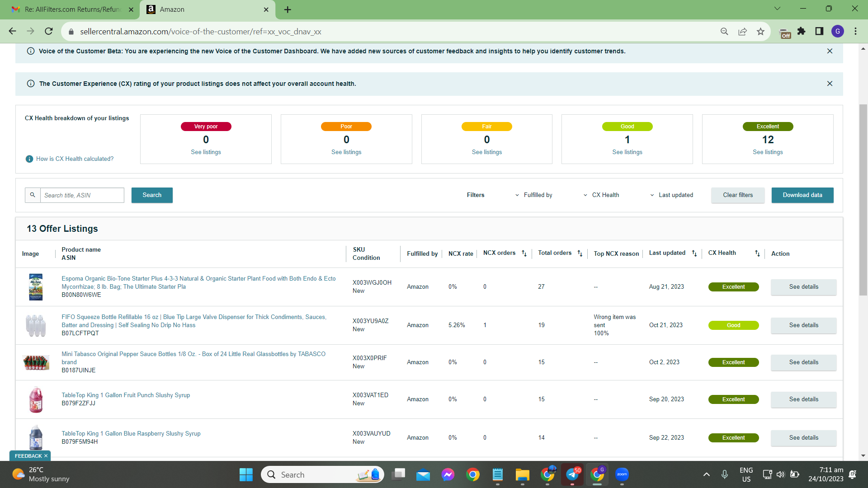
Task: Dismiss the CX rating account health banner
Action: point(830,84)
